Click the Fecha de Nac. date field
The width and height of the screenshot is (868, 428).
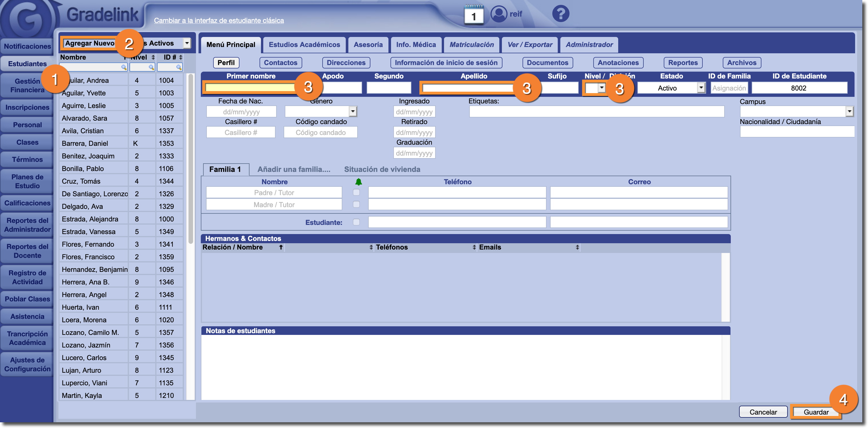point(241,112)
